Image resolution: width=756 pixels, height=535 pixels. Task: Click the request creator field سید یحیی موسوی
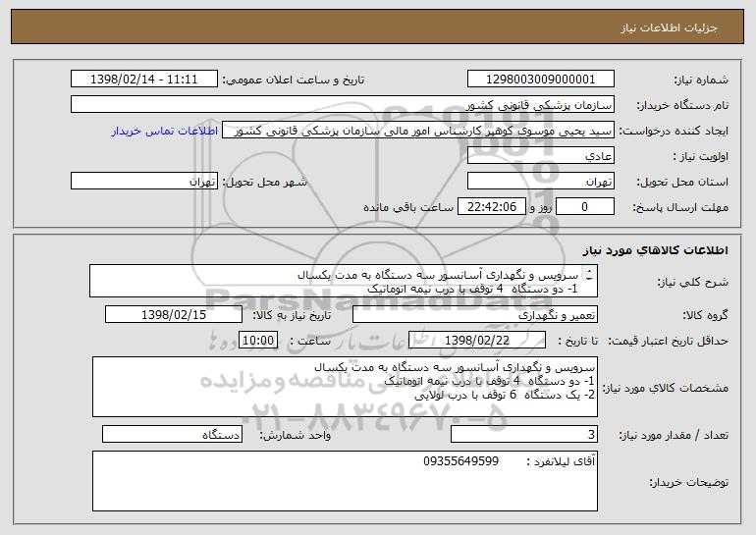pyautogui.click(x=418, y=131)
